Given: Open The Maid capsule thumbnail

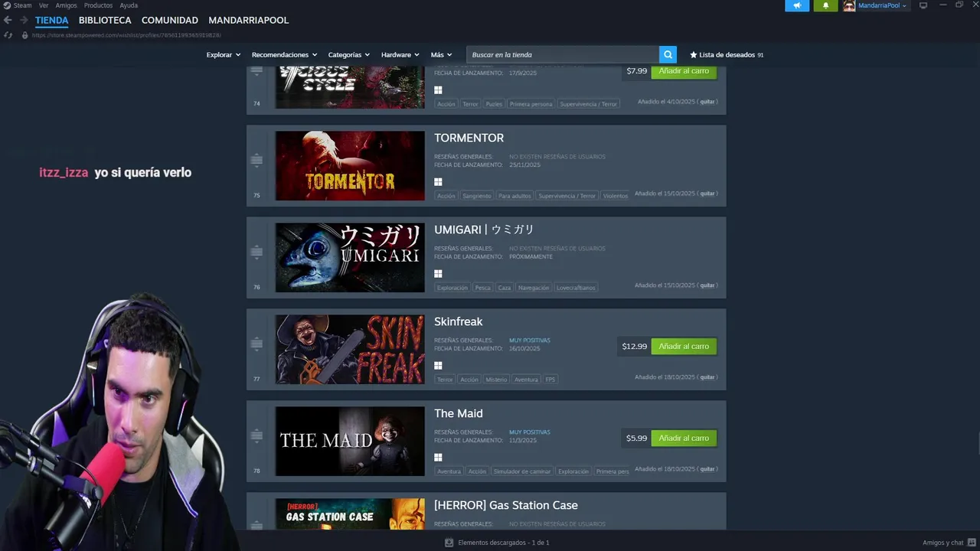Looking at the screenshot, I should click(x=350, y=441).
